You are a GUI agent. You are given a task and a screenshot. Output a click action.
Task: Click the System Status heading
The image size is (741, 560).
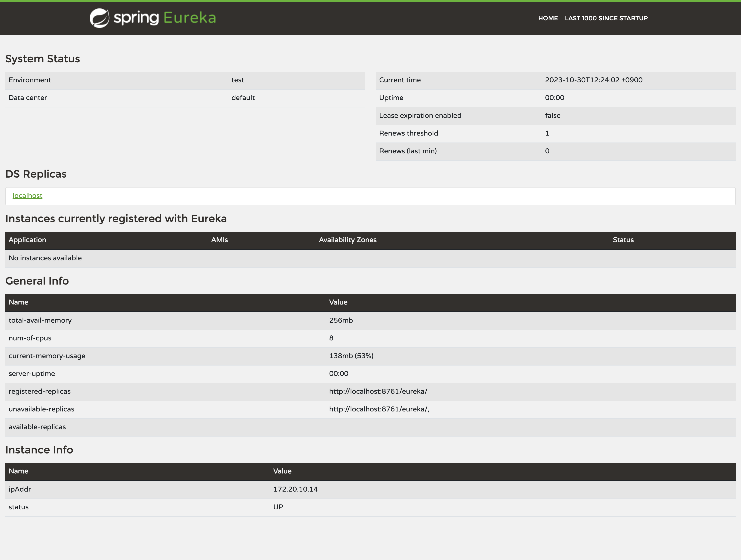(42, 59)
